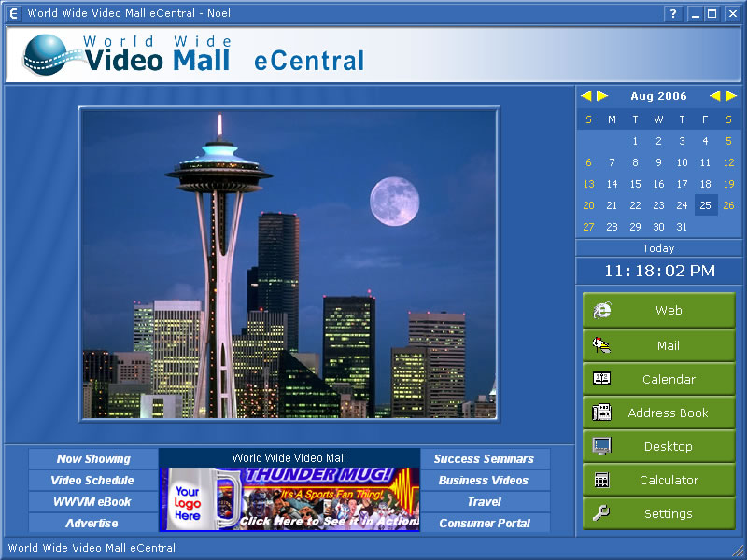Image resolution: width=747 pixels, height=560 pixels.
Task: Click the Today button under the calendar
Action: (658, 248)
